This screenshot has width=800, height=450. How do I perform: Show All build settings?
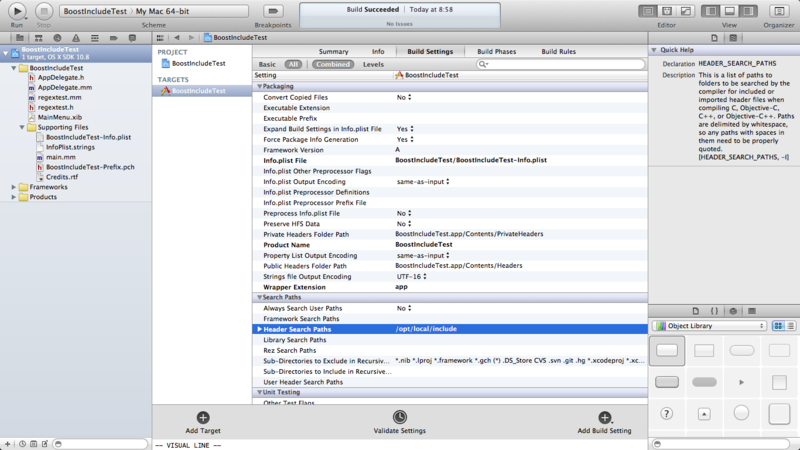[x=293, y=64]
